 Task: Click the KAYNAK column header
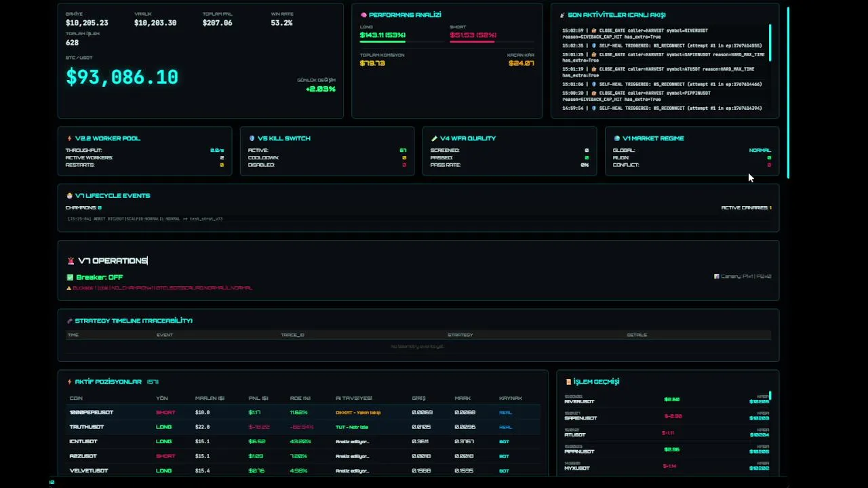coord(511,399)
